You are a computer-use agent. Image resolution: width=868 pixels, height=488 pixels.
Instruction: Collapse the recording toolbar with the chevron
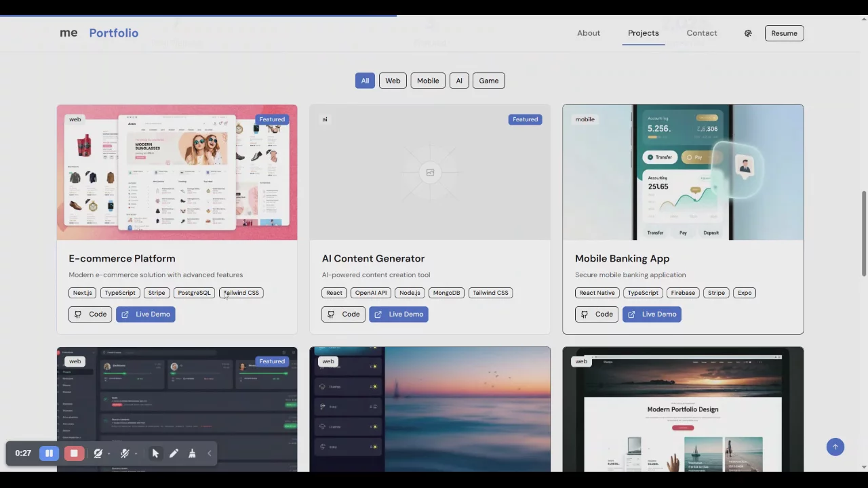pos(209,453)
